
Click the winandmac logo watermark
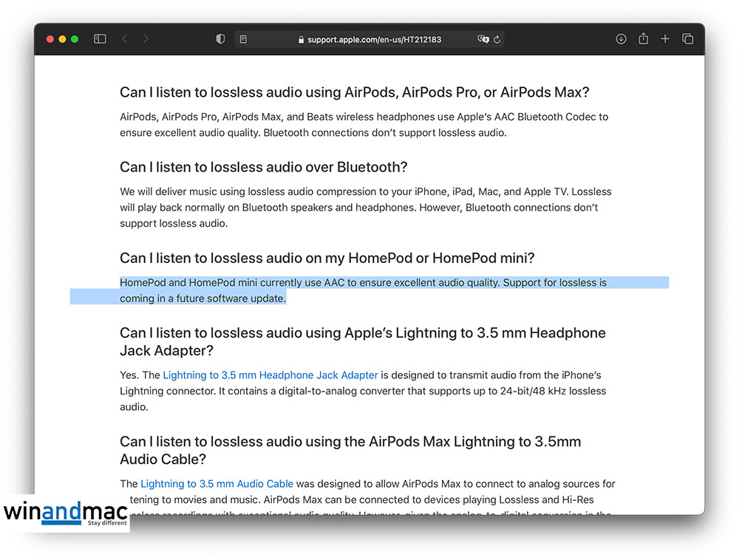click(x=64, y=513)
